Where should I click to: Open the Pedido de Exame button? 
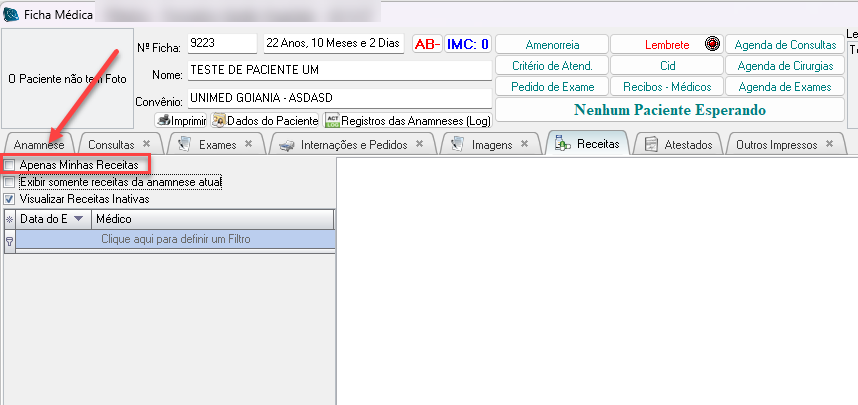tap(552, 87)
